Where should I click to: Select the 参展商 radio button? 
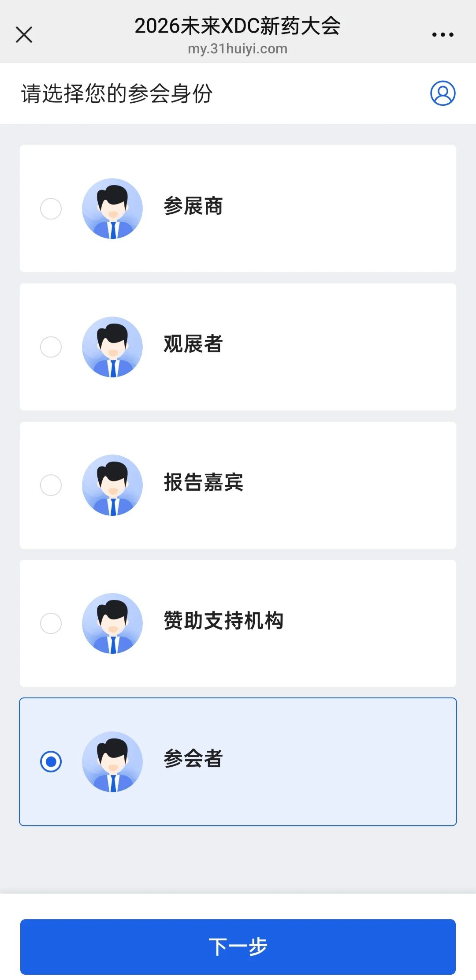[x=51, y=209]
